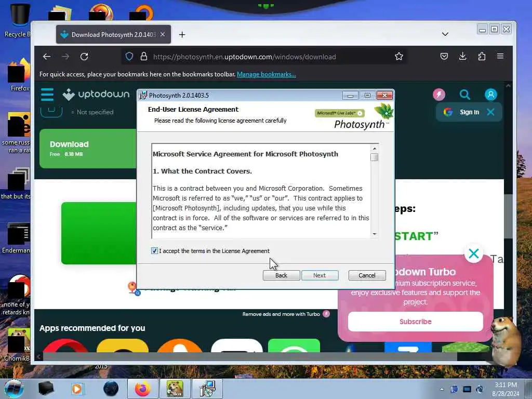Select the Enderman desktop icon
This screenshot has height=399, width=532.
[17, 238]
